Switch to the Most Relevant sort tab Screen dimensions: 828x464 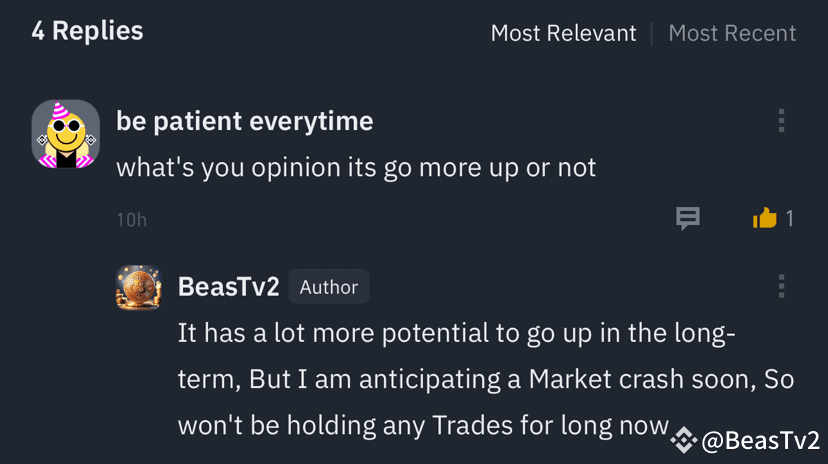pyautogui.click(x=563, y=33)
